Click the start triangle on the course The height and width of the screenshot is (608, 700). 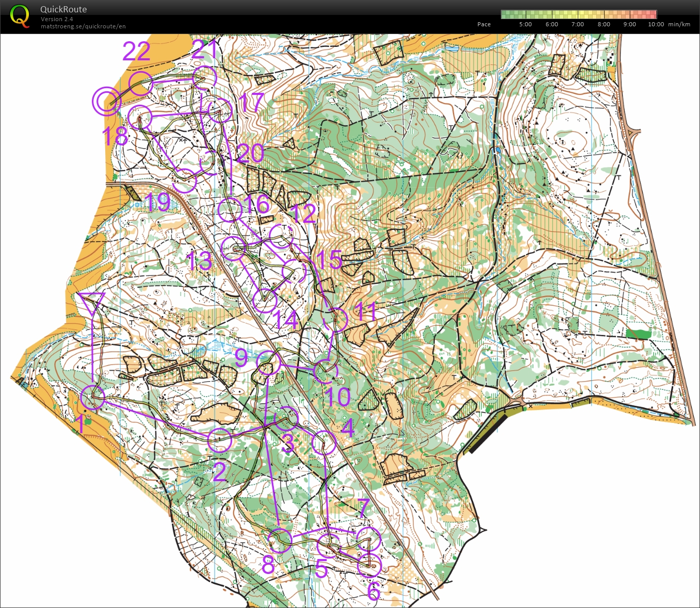(92, 303)
